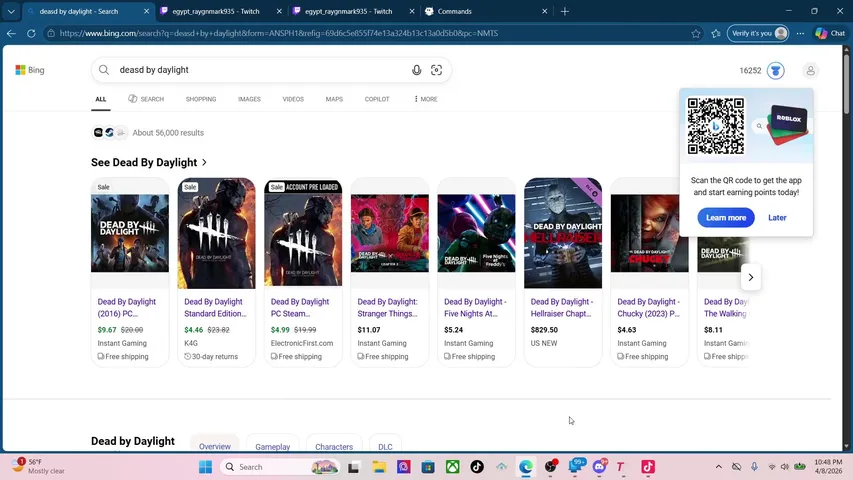Open Dead By Daylight Standard Edition link

215,307
